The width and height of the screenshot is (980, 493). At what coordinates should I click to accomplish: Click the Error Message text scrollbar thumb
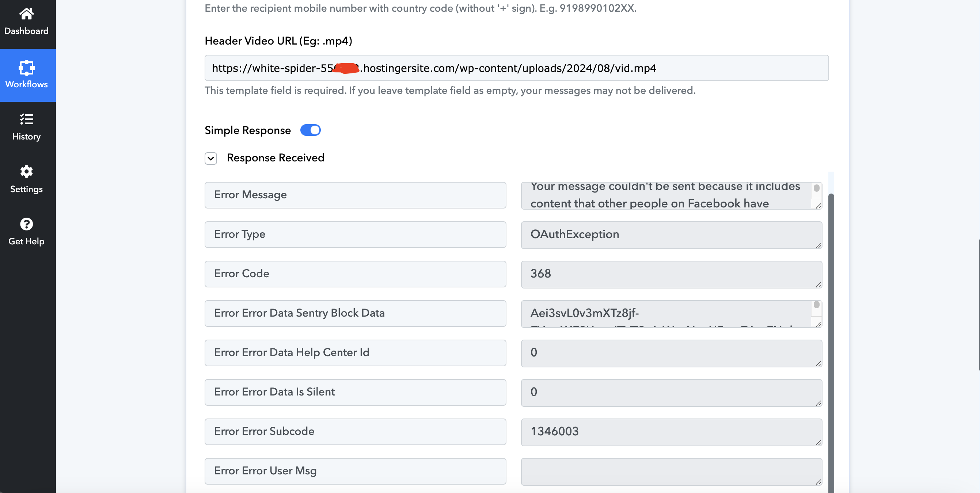816,188
